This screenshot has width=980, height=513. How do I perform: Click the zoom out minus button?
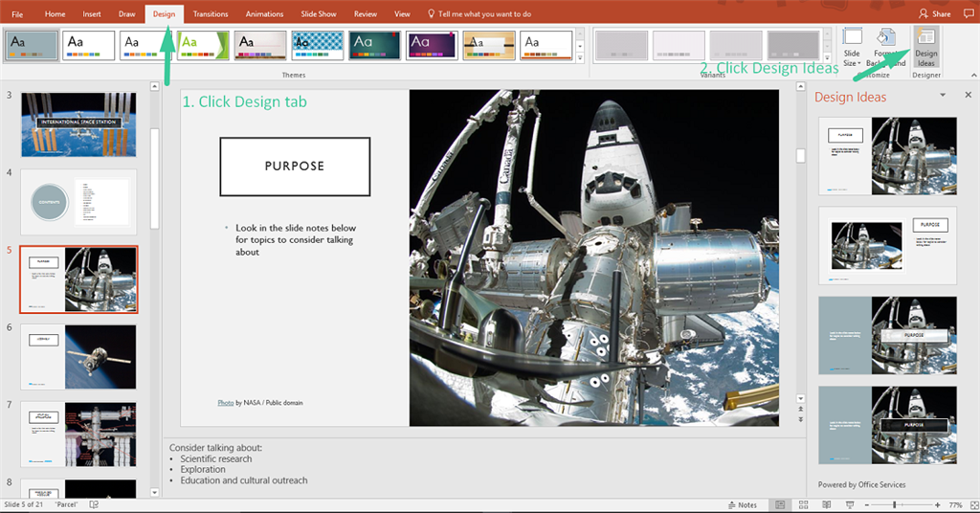[865, 505]
